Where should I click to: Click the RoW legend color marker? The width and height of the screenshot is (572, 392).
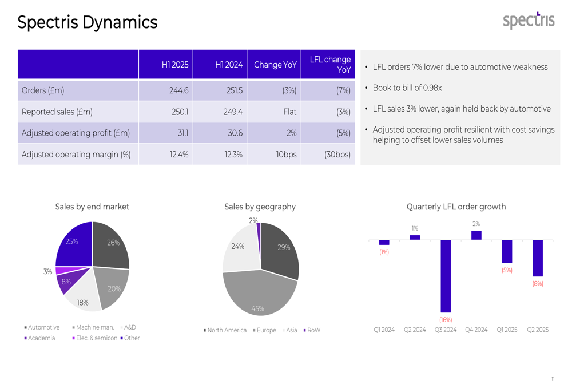coord(305,330)
